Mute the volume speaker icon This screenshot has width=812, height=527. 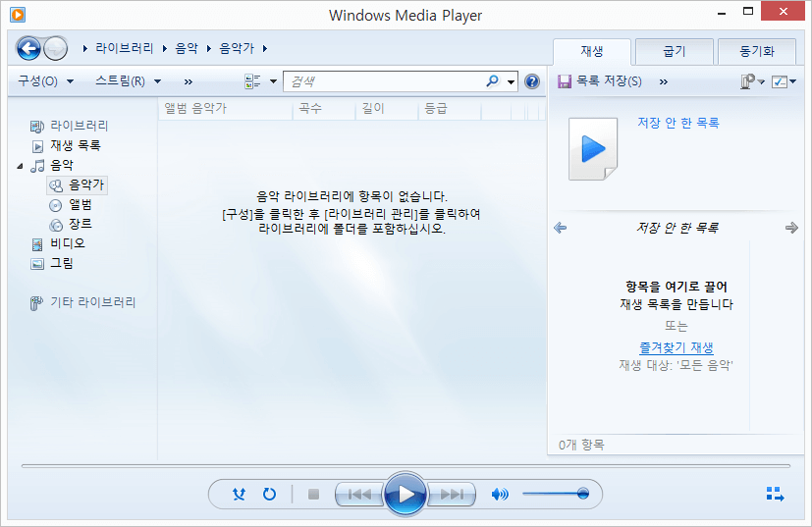pyautogui.click(x=499, y=494)
